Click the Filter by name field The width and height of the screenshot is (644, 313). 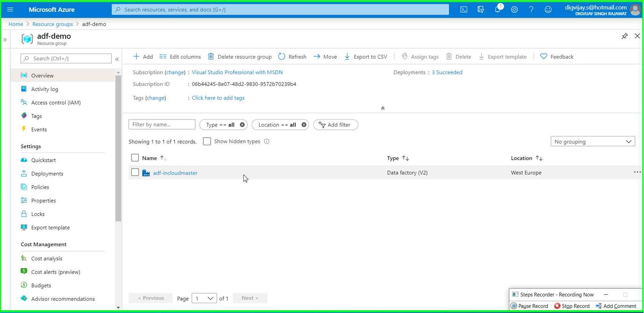pyautogui.click(x=162, y=125)
